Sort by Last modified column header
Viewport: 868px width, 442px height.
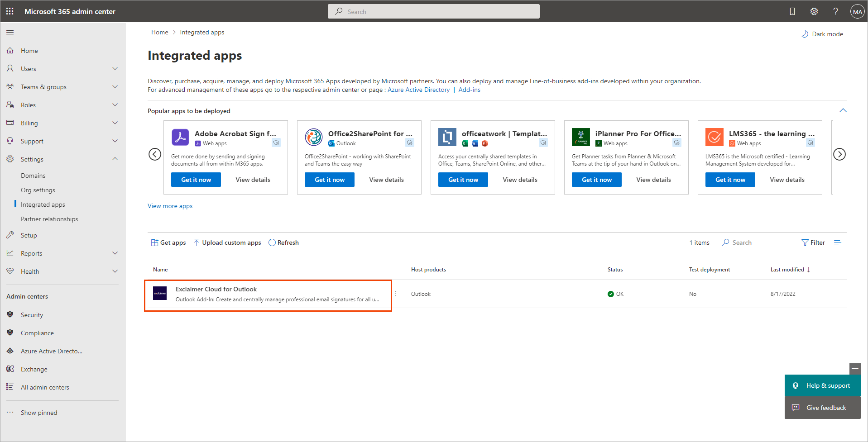click(791, 269)
